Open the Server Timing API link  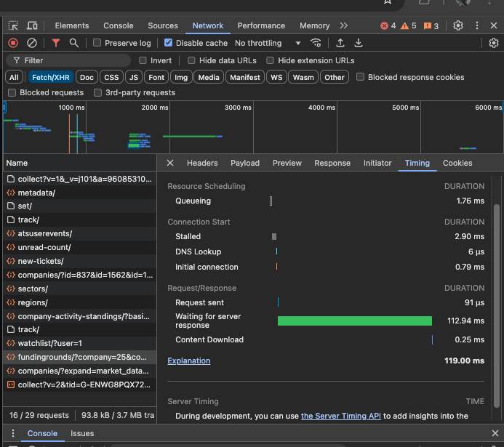click(x=340, y=416)
